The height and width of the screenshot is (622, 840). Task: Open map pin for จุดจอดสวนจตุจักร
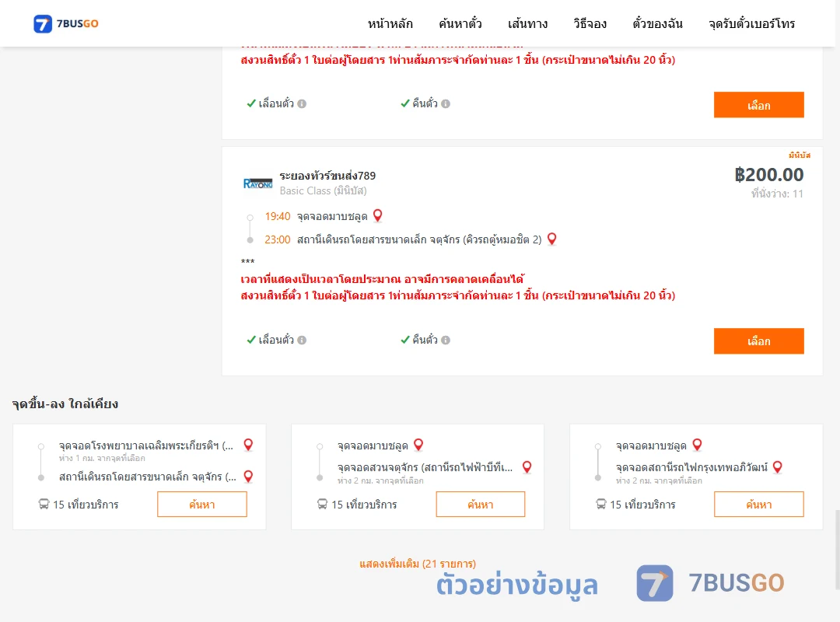527,467
